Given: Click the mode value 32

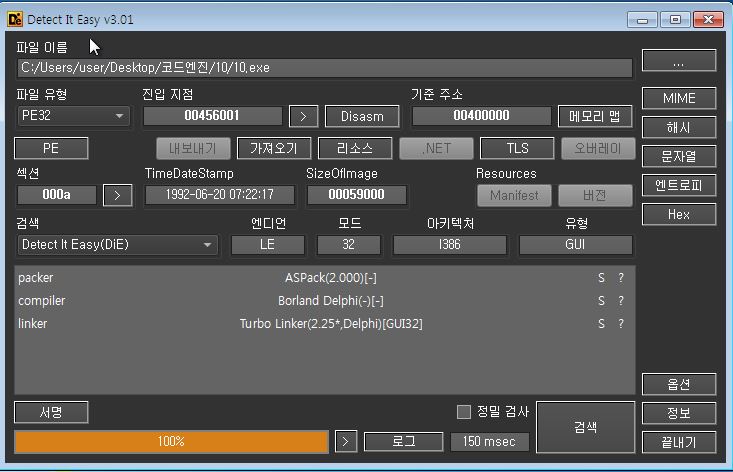Looking at the screenshot, I should 348,245.
